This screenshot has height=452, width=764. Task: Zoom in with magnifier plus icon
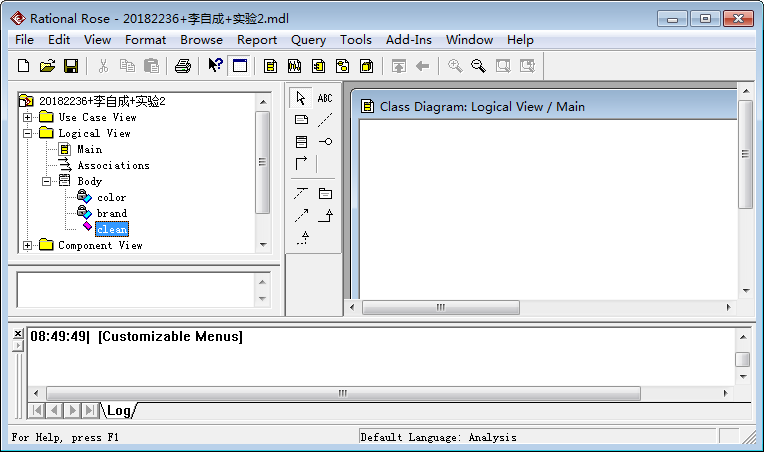pos(455,66)
